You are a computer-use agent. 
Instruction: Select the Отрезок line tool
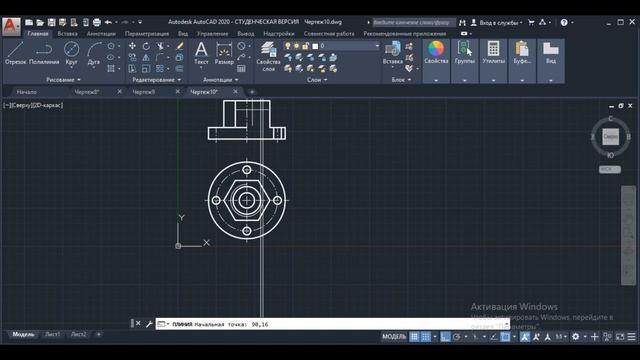(x=16, y=53)
